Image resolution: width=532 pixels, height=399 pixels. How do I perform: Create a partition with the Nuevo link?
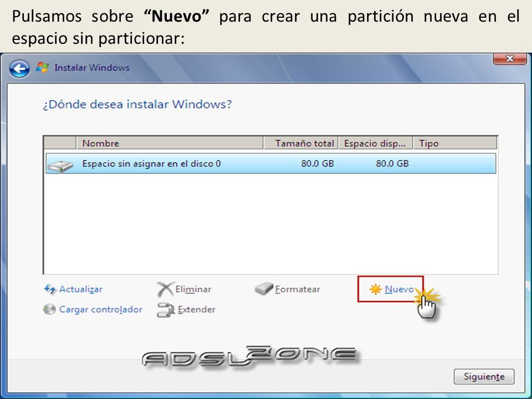click(x=400, y=289)
